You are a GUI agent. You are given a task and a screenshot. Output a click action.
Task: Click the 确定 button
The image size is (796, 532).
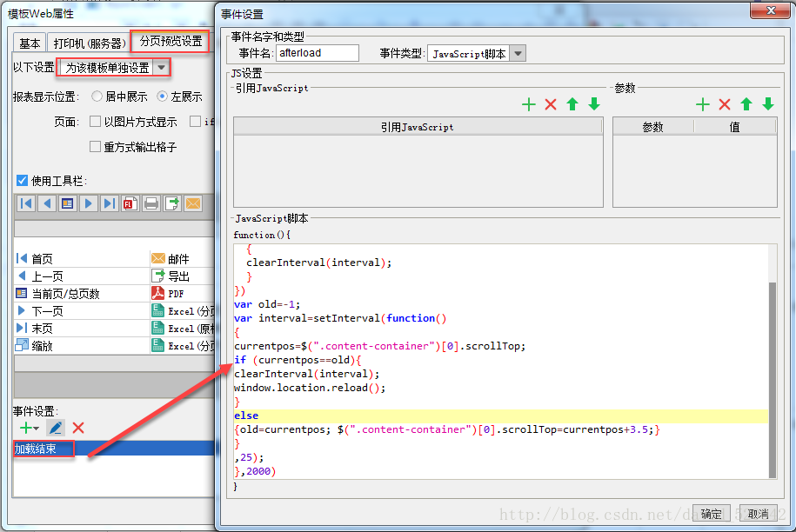point(711,514)
